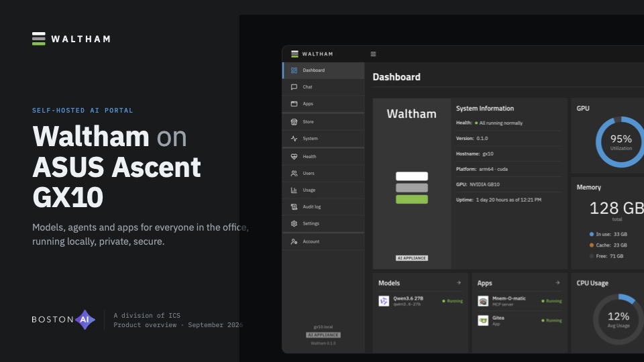Click the Waltham logo in the dashboard sidebar

[312, 54]
